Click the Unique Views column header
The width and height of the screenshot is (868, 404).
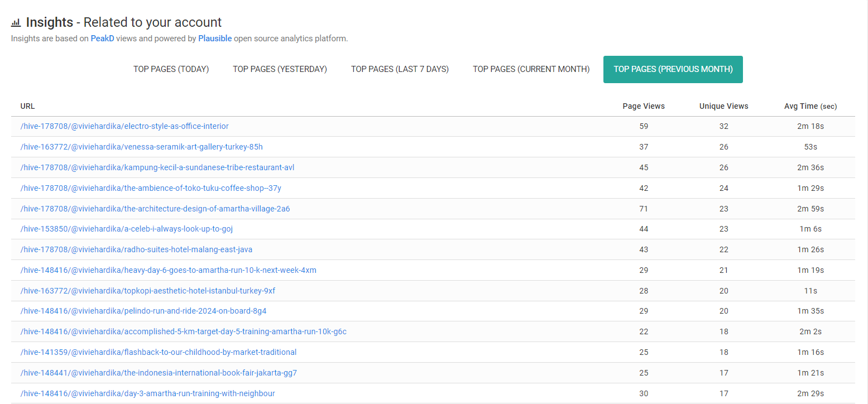[724, 106]
